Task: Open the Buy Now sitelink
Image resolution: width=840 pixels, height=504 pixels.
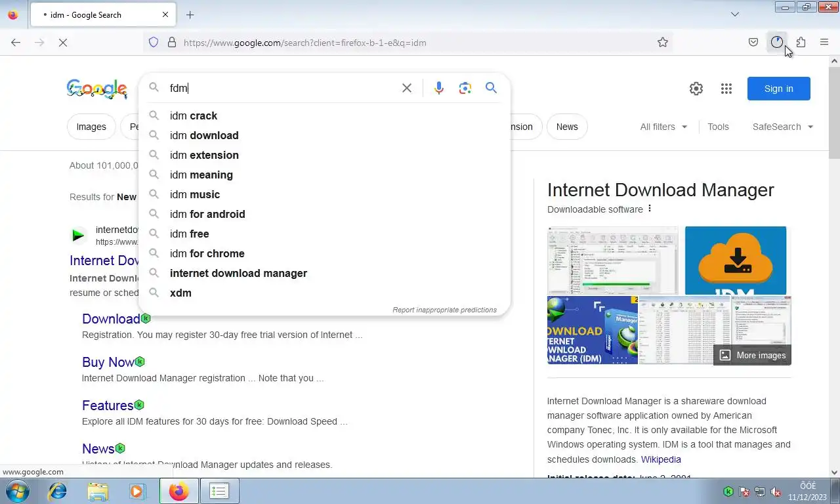Action: [108, 362]
